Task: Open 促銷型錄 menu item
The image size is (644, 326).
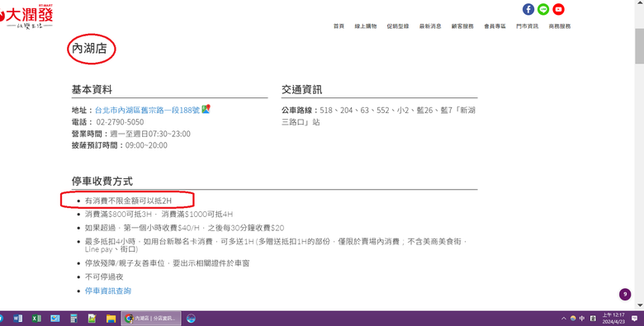Action: click(398, 26)
